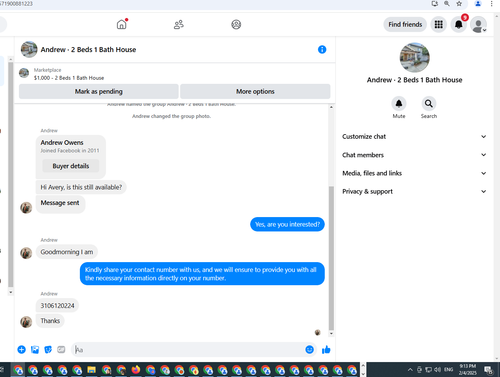Click Andrew's avatar beside "Thanks"

(26, 322)
